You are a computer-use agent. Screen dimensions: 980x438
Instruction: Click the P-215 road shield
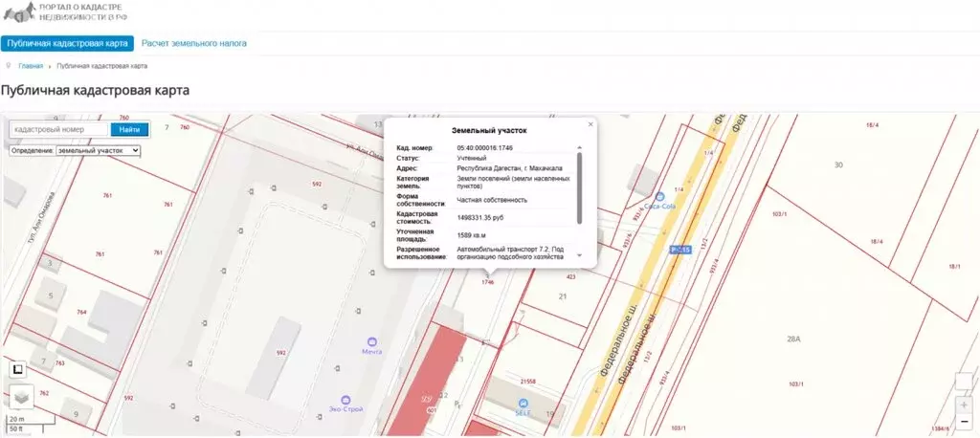coord(680,250)
